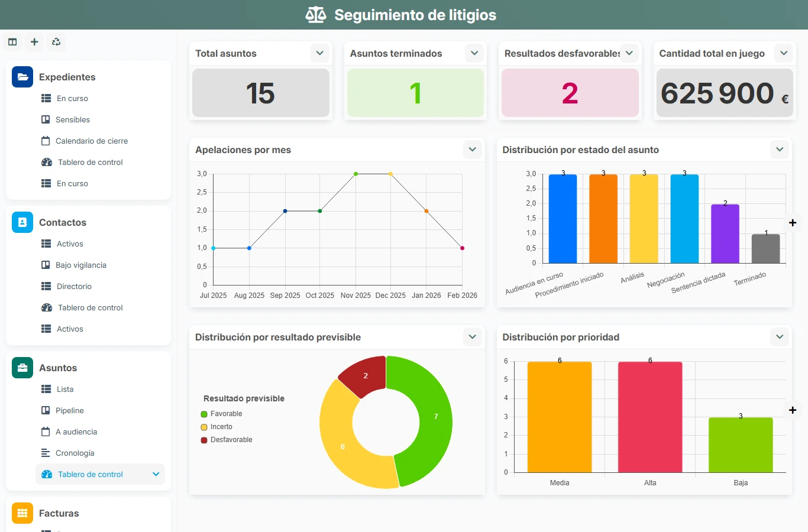Toggle the sidebar layout icon
This screenshot has width=808, height=532.
(12, 42)
